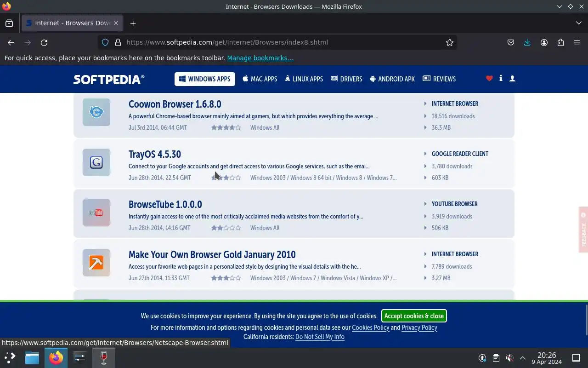The height and width of the screenshot is (368, 588).
Task: Click Internet Browser category for Coowon Browser
Action: (x=455, y=104)
